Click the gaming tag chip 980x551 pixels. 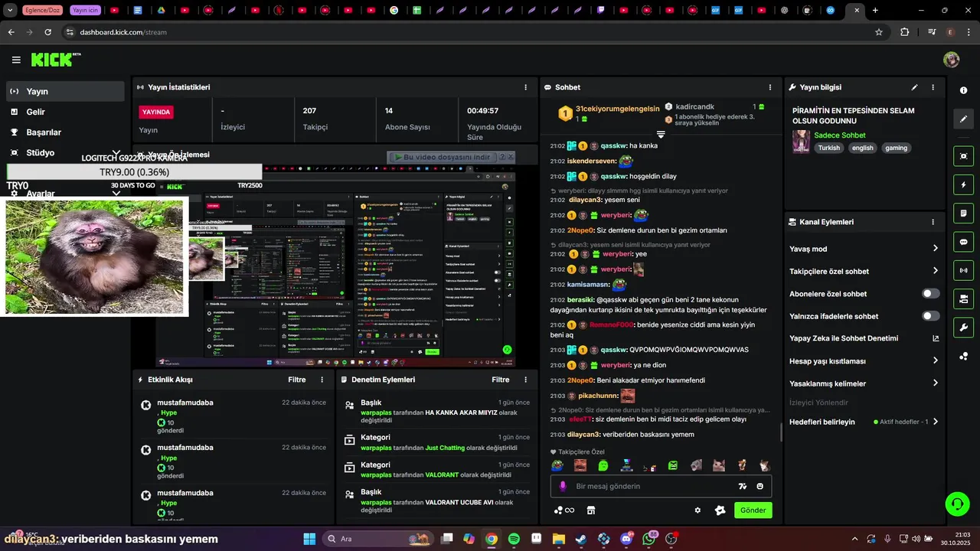click(x=896, y=148)
